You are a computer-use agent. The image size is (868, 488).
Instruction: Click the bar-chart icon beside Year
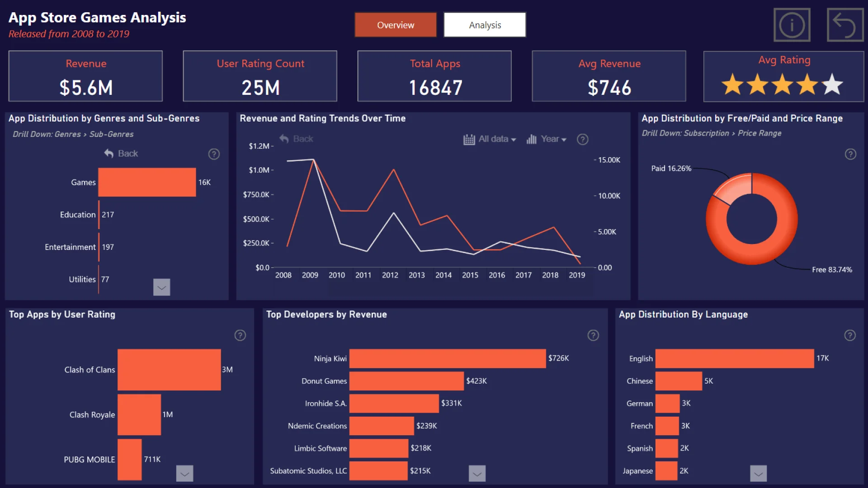tap(532, 139)
